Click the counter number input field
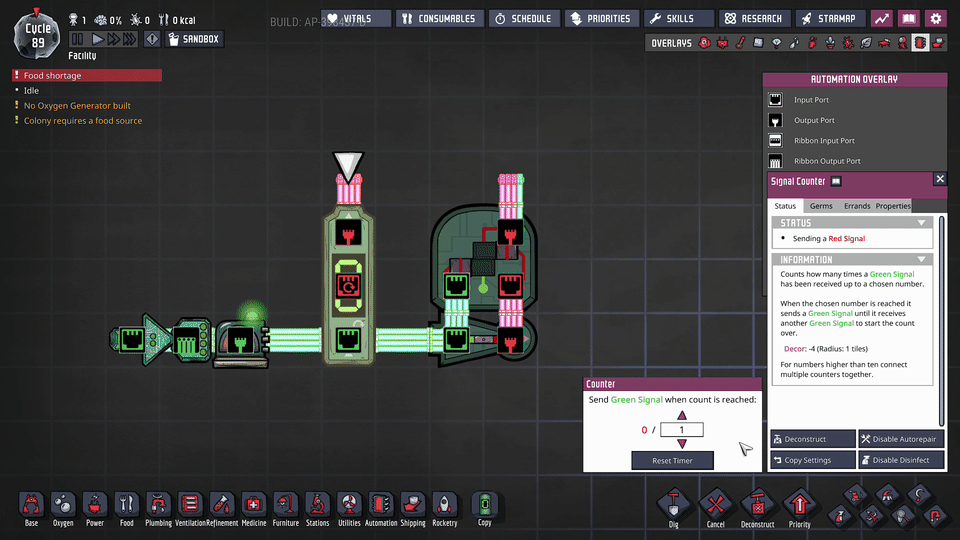Viewport: 960px width, 540px height. (x=682, y=430)
